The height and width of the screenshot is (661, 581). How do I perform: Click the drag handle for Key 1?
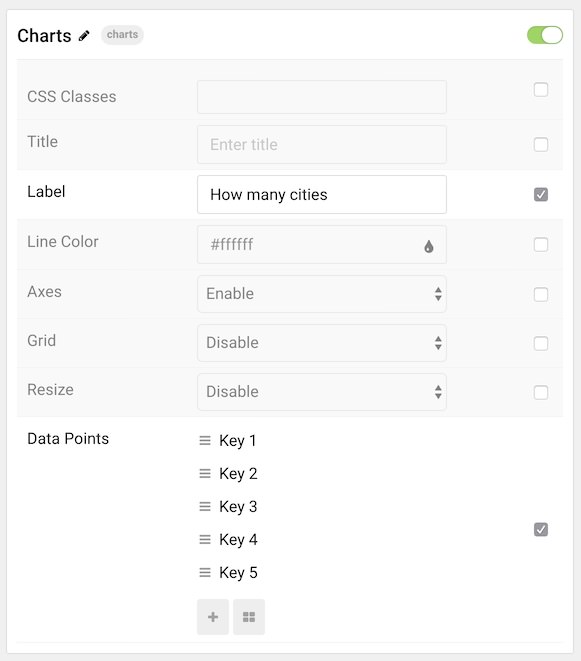(205, 441)
